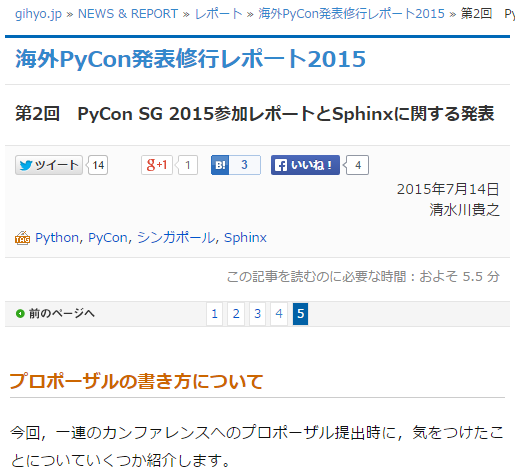Click the g+1 count 1 bubble

(x=188, y=165)
